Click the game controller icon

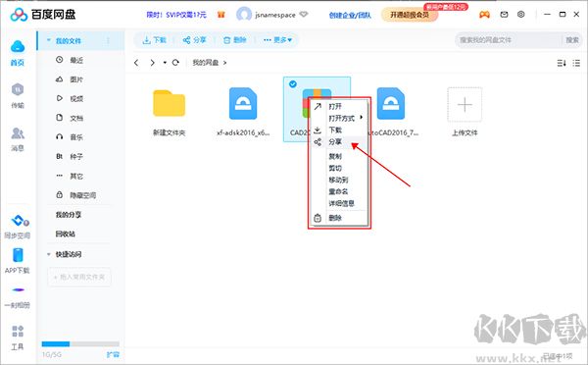click(484, 15)
